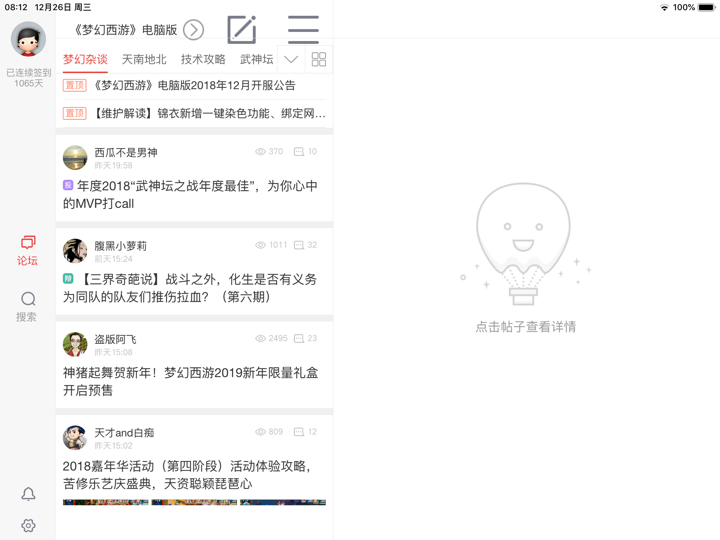Click the view count eye icon showing 1011
The height and width of the screenshot is (540, 720).
(260, 245)
